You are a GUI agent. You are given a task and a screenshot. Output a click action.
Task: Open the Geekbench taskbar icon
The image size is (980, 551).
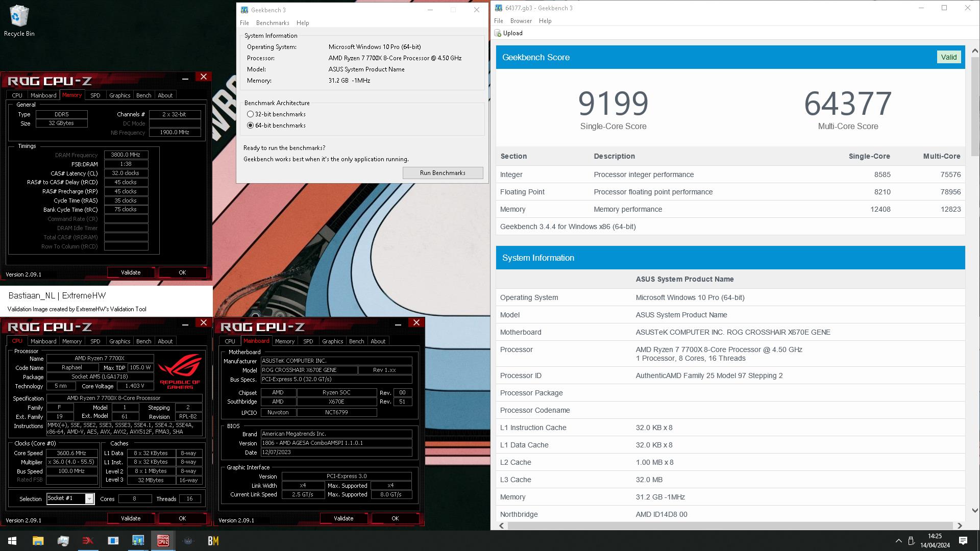(x=138, y=541)
